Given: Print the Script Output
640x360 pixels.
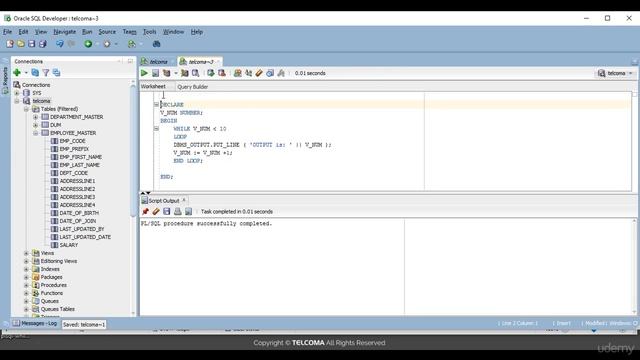Looking at the screenshot, I should click(178, 211).
